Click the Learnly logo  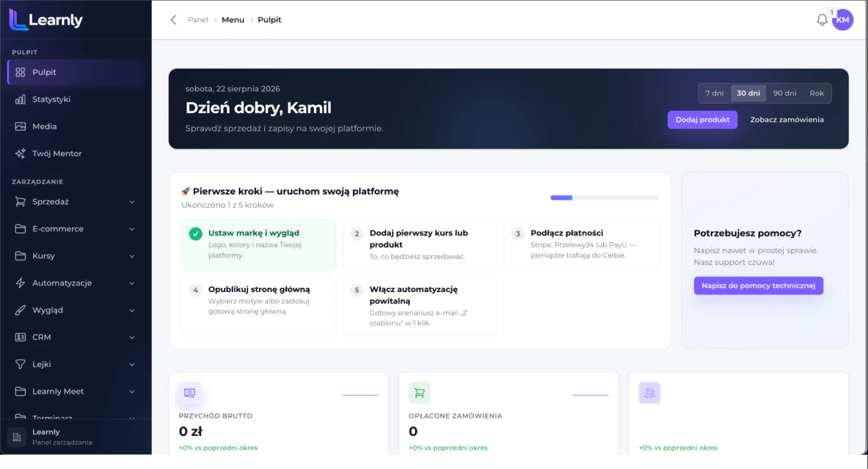[46, 20]
